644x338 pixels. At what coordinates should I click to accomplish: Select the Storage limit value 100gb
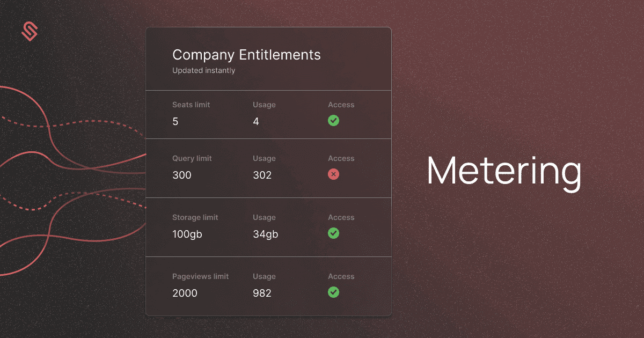pos(187,234)
